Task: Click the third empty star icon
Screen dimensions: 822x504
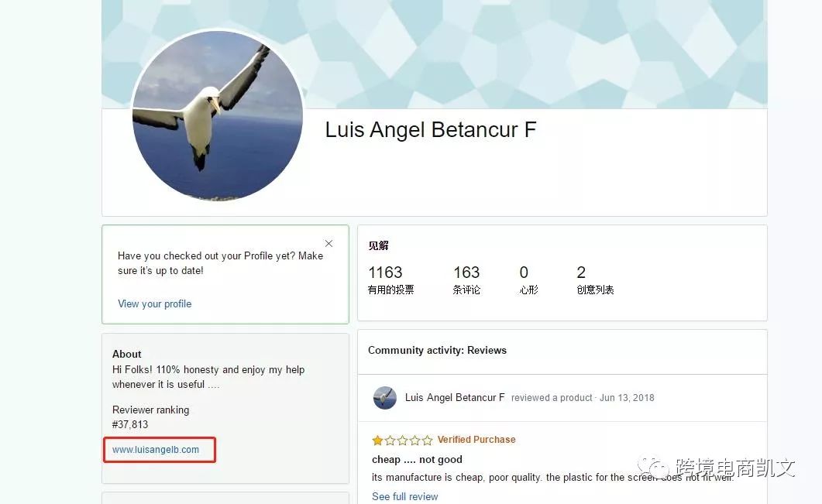Action: click(x=403, y=440)
